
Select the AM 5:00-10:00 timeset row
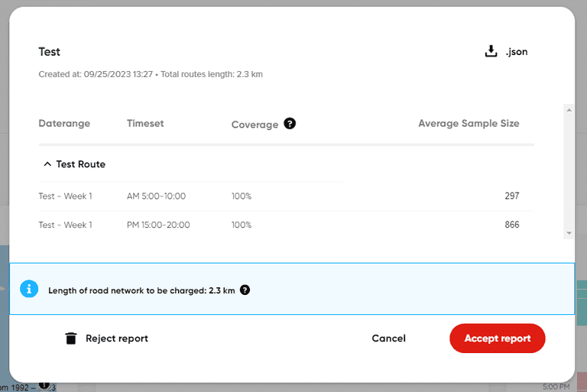pos(156,196)
